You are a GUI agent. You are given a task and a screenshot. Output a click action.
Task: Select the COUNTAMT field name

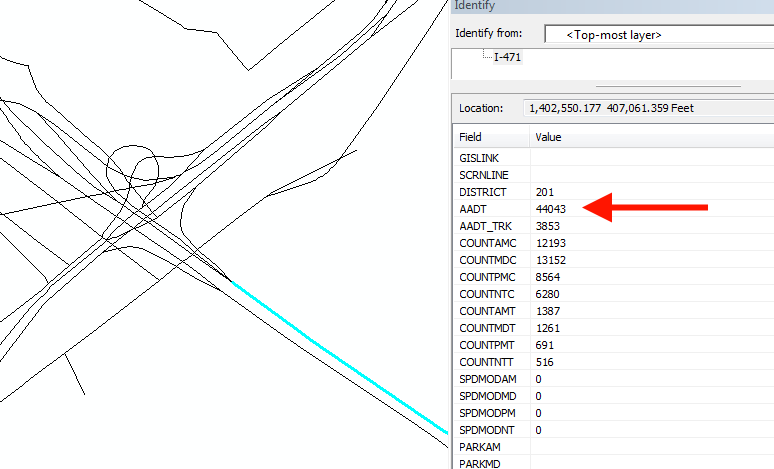click(487, 311)
